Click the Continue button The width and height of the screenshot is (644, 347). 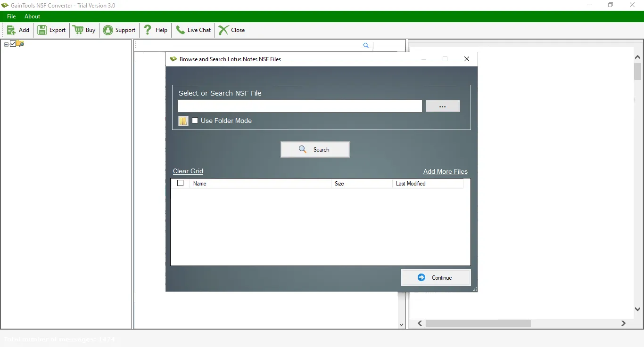point(436,277)
